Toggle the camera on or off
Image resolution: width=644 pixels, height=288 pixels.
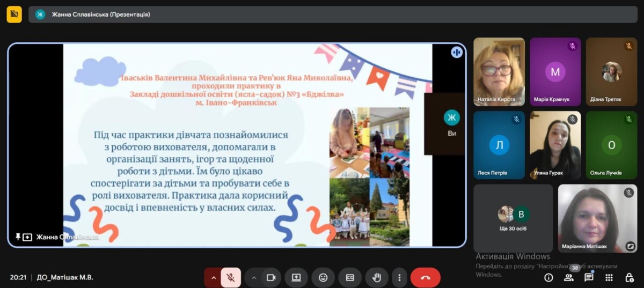pos(271,277)
